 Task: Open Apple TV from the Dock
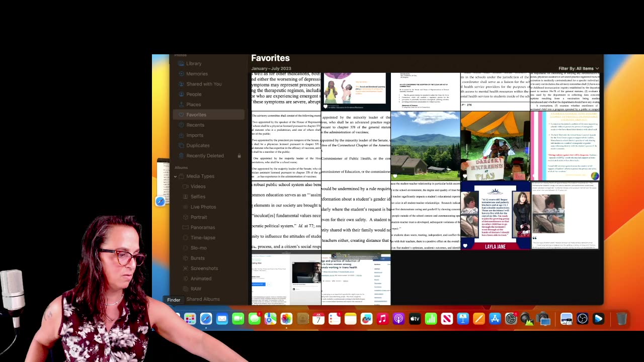click(x=415, y=319)
